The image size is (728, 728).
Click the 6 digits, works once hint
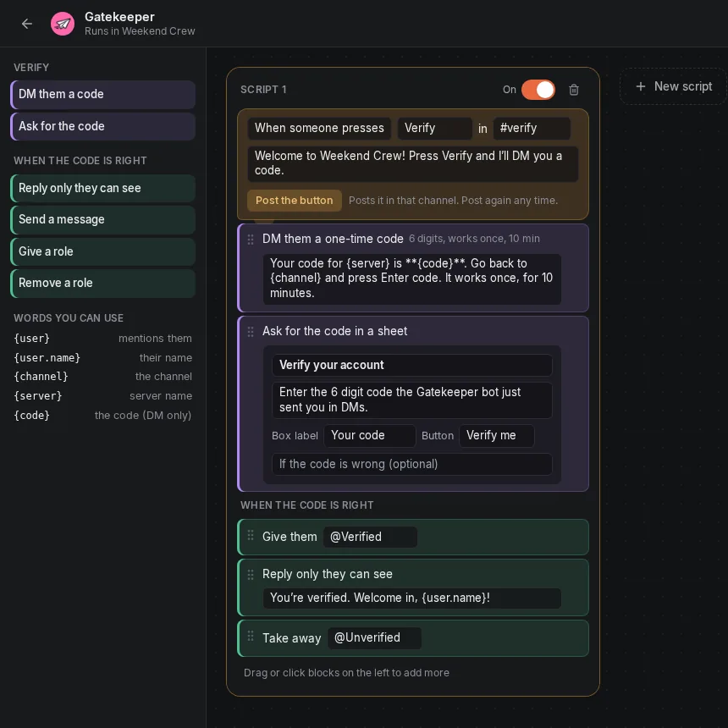coord(474,239)
